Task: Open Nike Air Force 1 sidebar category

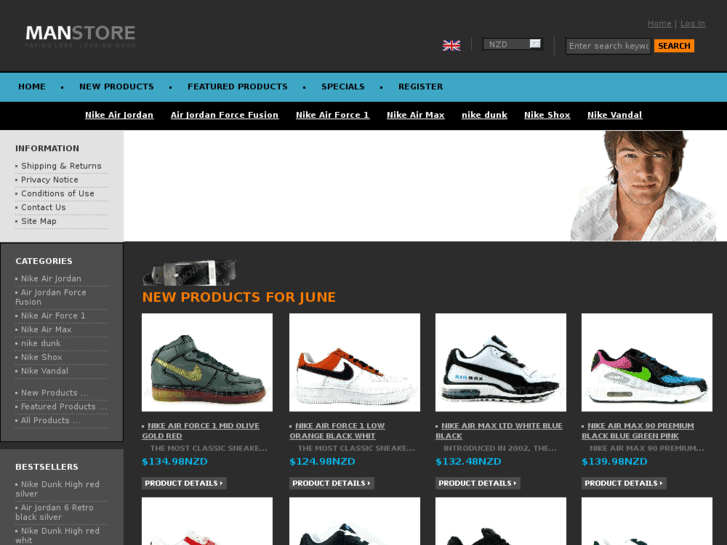Action: [x=53, y=316]
